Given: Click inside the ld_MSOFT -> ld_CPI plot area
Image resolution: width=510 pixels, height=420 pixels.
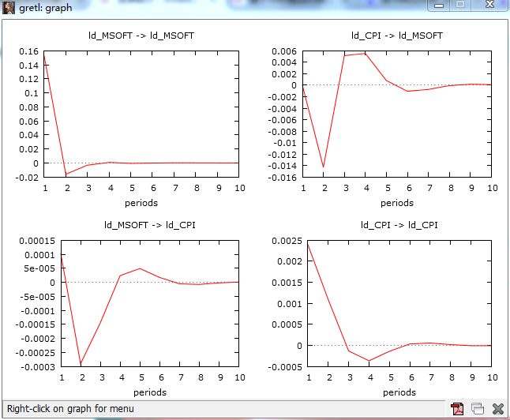Looking at the screenshot, I should coord(150,303).
